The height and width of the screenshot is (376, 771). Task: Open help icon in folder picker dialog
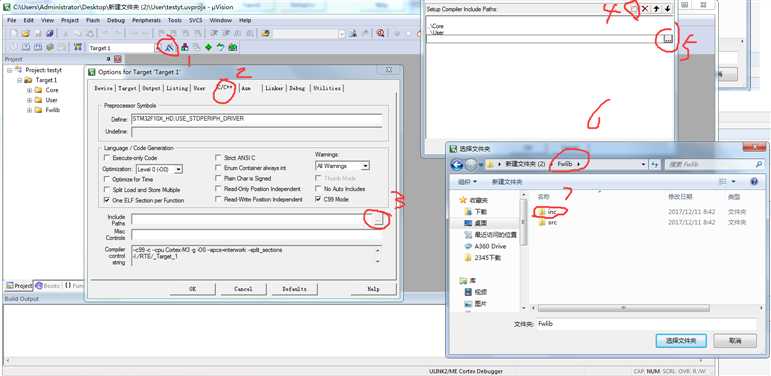click(754, 181)
